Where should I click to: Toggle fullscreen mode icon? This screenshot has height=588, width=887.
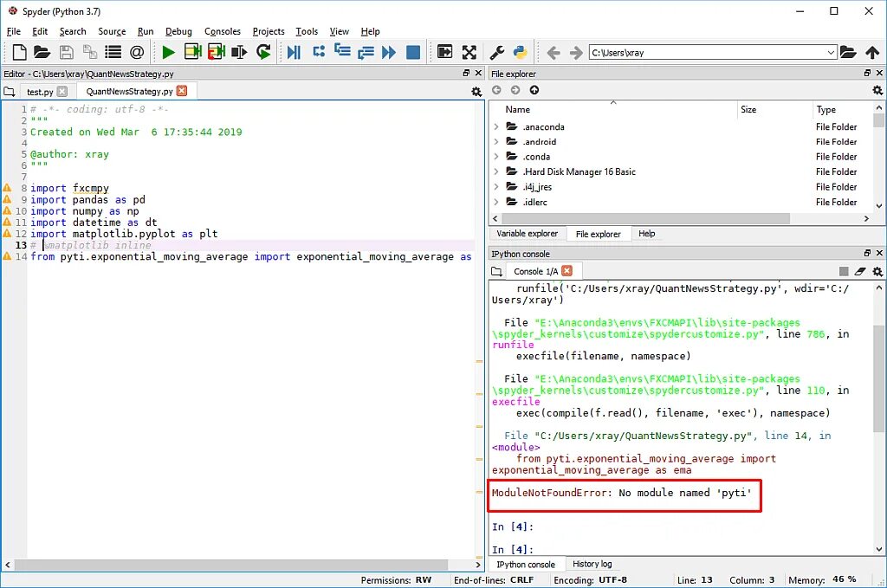(469, 53)
